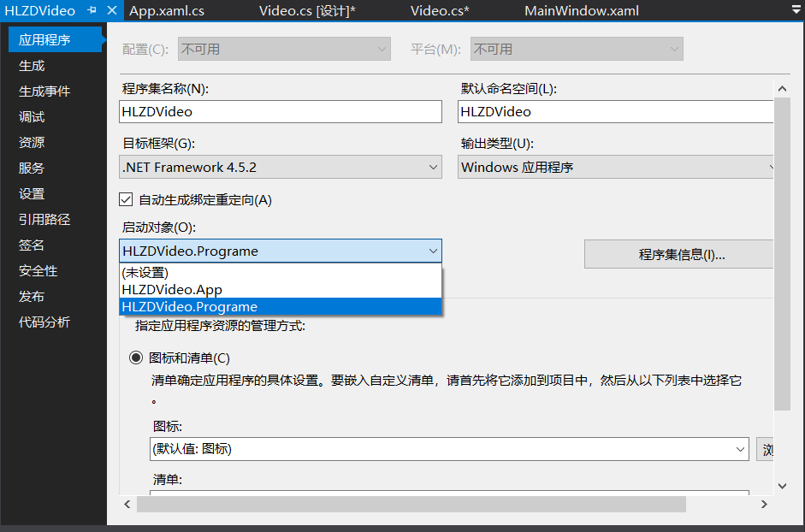Viewport: 805px width, 532px height.
Task: Open the 图标 dropdown arrow
Action: (x=741, y=449)
